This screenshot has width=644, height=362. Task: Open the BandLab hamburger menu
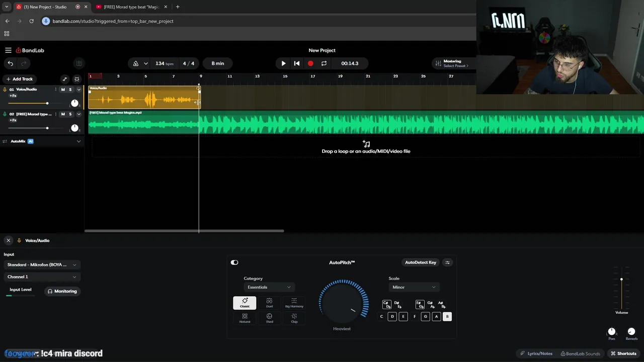(8, 50)
